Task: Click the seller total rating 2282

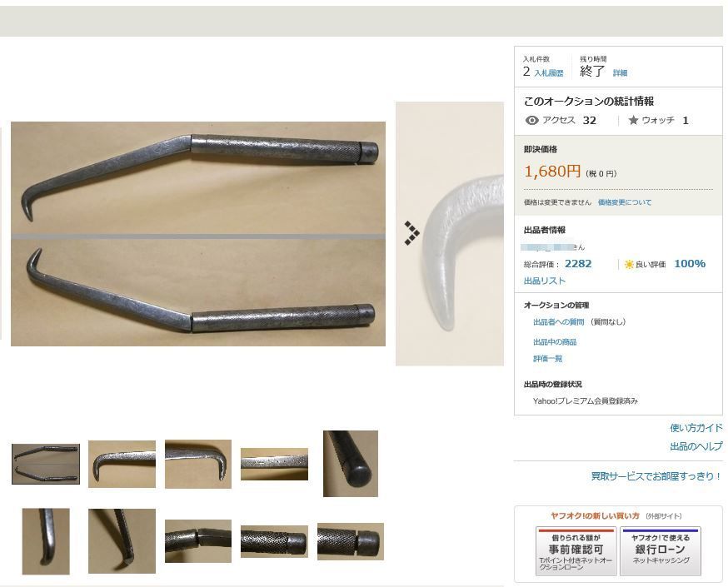Action: point(578,264)
